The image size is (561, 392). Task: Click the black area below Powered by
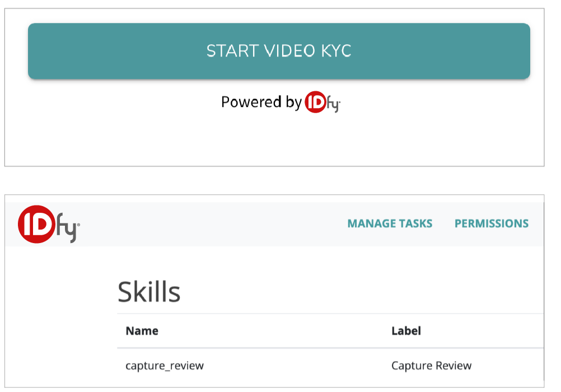(274, 140)
